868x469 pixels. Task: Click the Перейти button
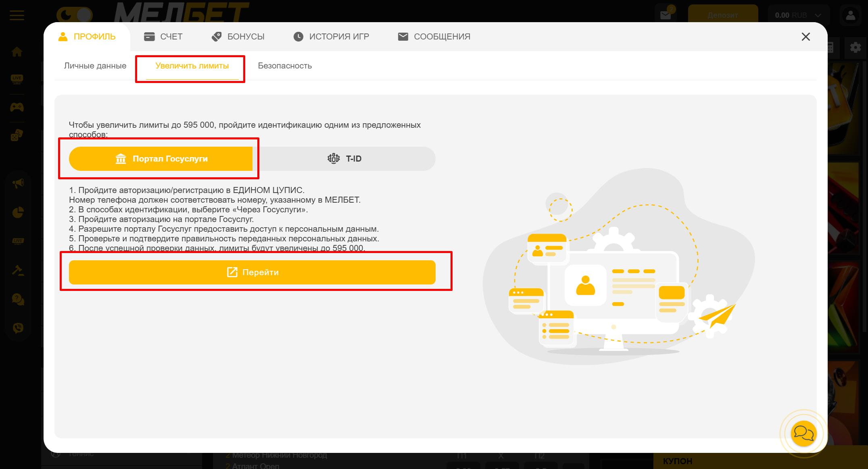(252, 272)
